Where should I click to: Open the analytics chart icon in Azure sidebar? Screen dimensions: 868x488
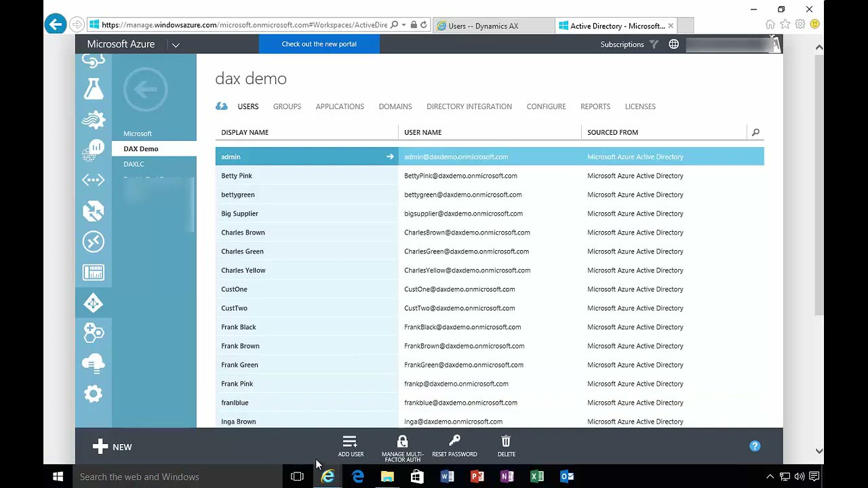[94, 150]
